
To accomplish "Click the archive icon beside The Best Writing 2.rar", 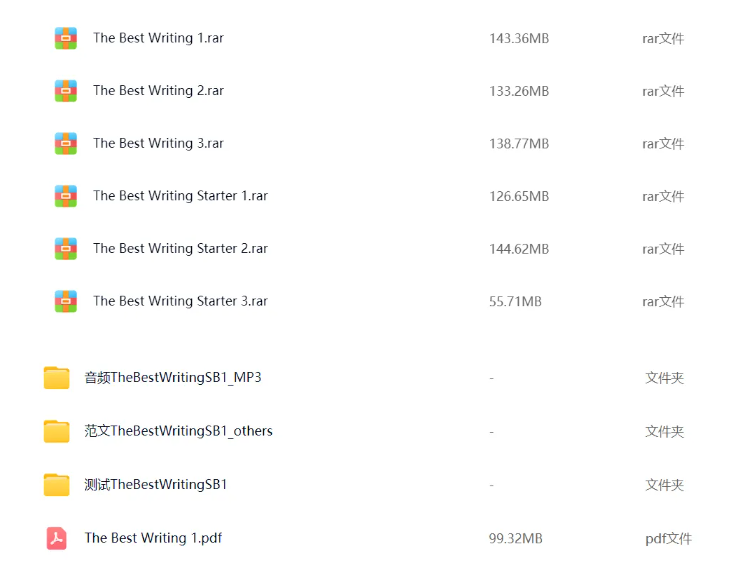I will point(66,91).
